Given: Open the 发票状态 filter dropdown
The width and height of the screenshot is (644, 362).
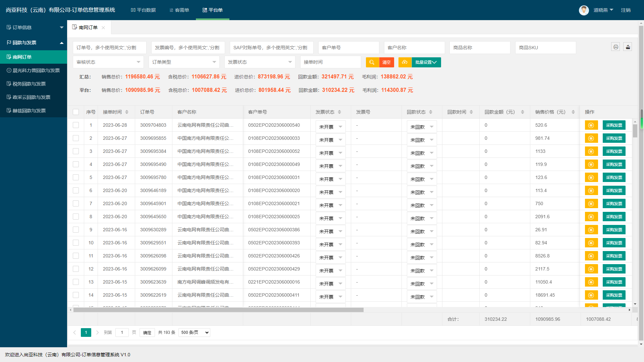Looking at the screenshot, I should (x=260, y=62).
